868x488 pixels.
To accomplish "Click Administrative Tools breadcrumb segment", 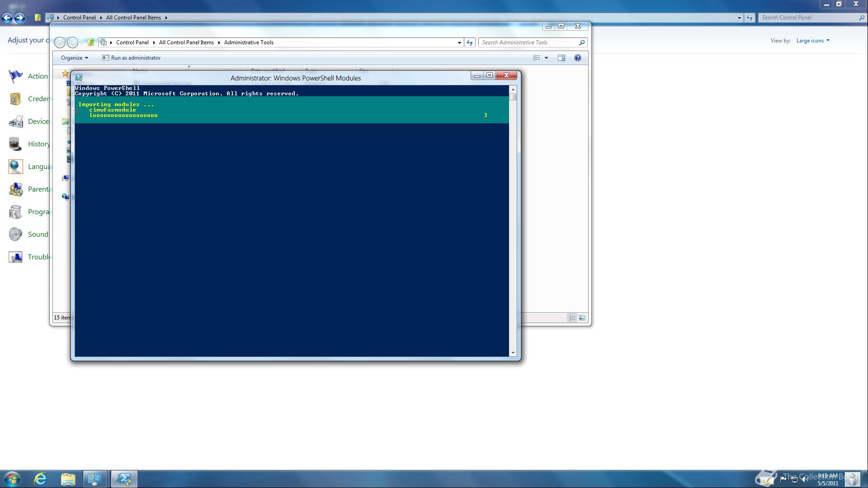I will coord(249,42).
